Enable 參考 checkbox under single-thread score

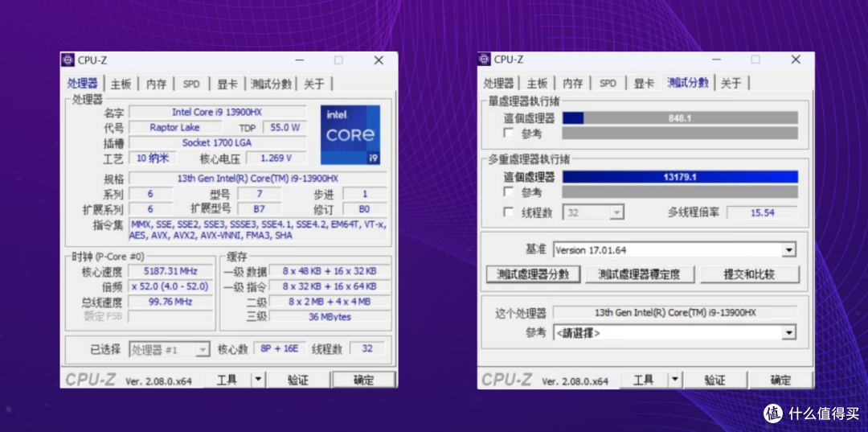pos(508,133)
